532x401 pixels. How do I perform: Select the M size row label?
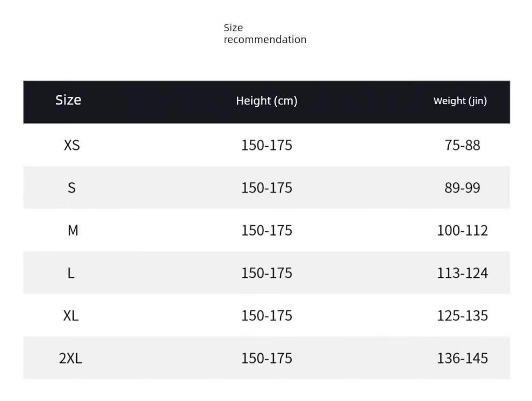[73, 231]
